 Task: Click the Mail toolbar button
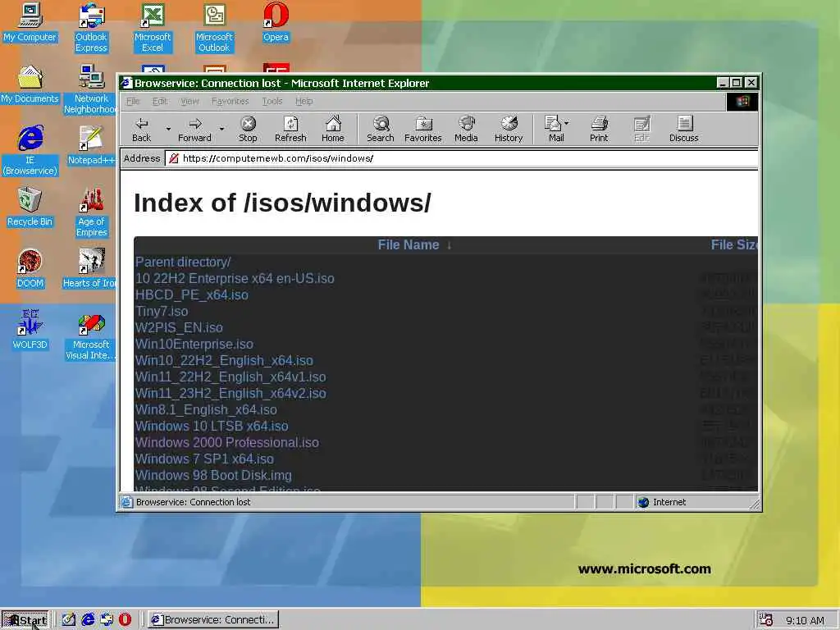tap(555, 130)
